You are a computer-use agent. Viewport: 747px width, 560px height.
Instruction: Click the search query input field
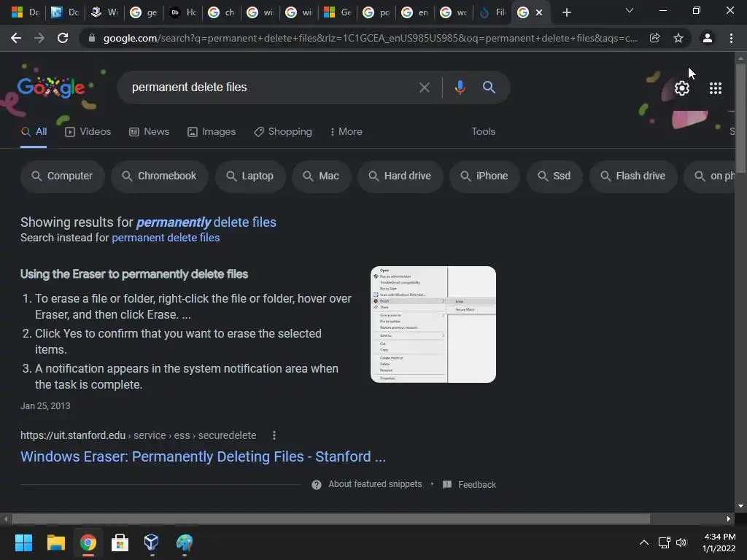point(271,87)
